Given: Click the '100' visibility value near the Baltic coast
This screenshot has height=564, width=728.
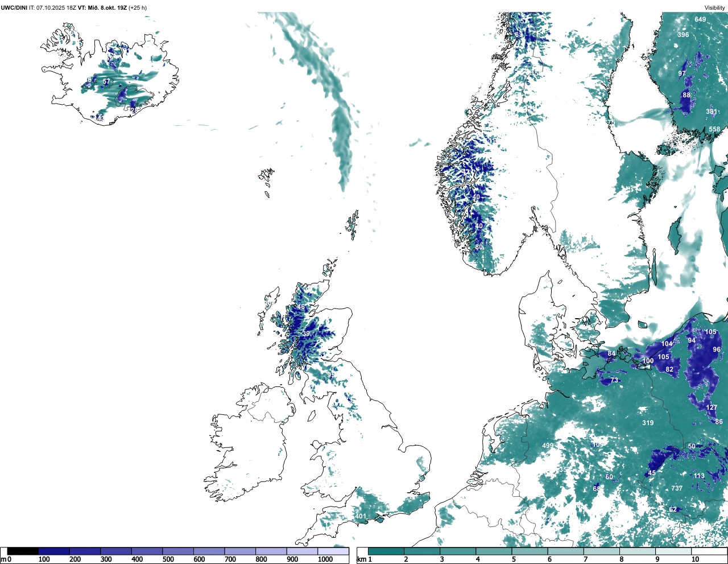Looking at the screenshot, I should tap(648, 361).
